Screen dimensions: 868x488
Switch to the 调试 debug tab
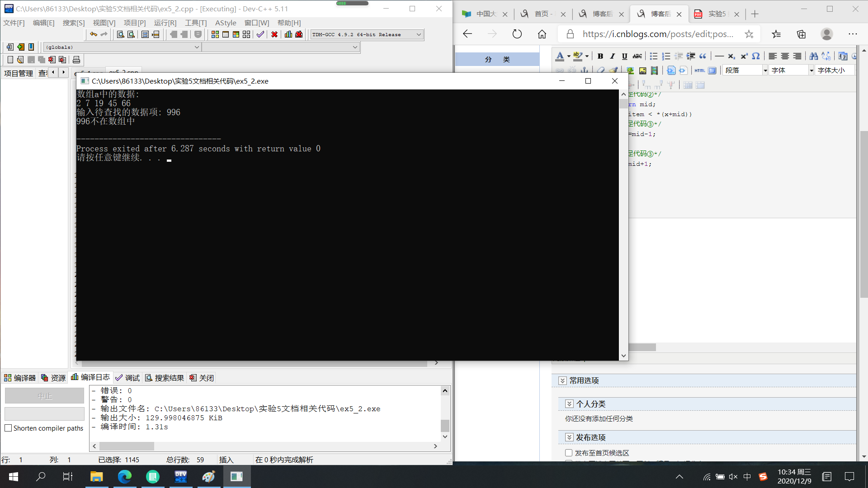pos(127,378)
